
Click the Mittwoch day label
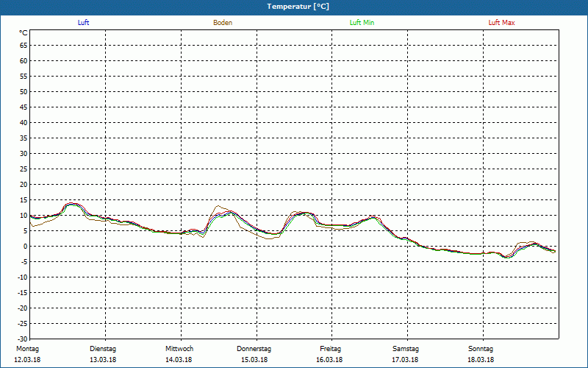(x=179, y=349)
